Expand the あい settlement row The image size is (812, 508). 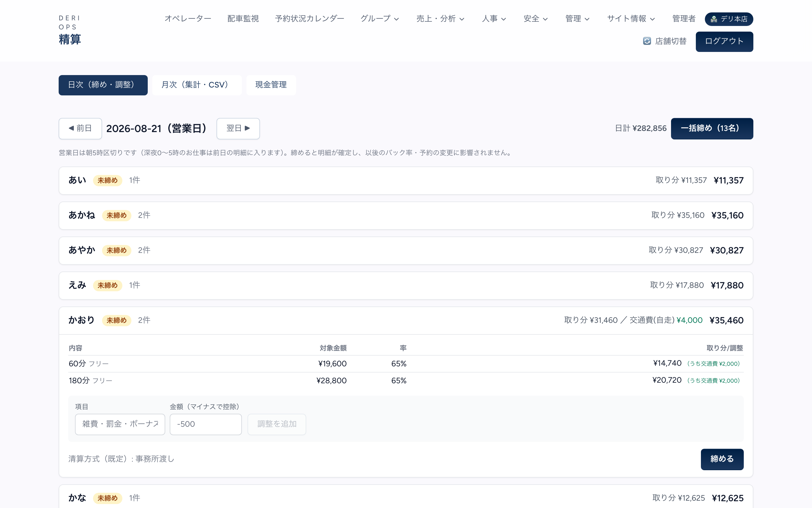406,180
